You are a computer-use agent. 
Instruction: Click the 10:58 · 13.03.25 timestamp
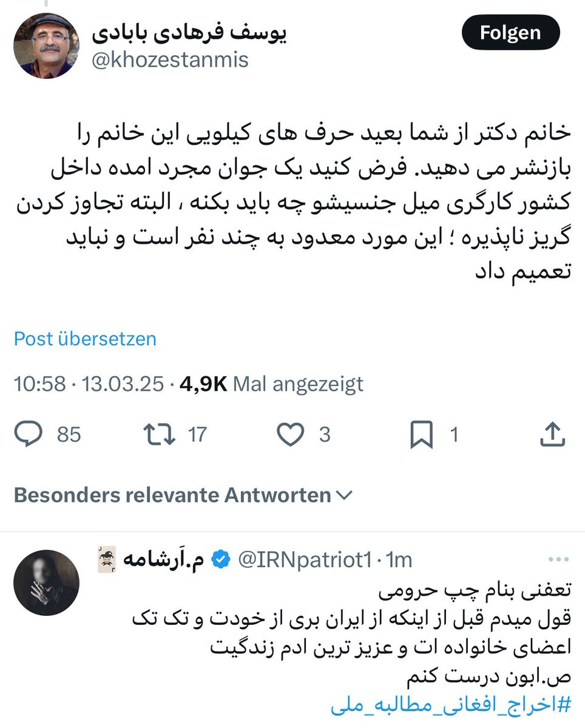coord(89,384)
